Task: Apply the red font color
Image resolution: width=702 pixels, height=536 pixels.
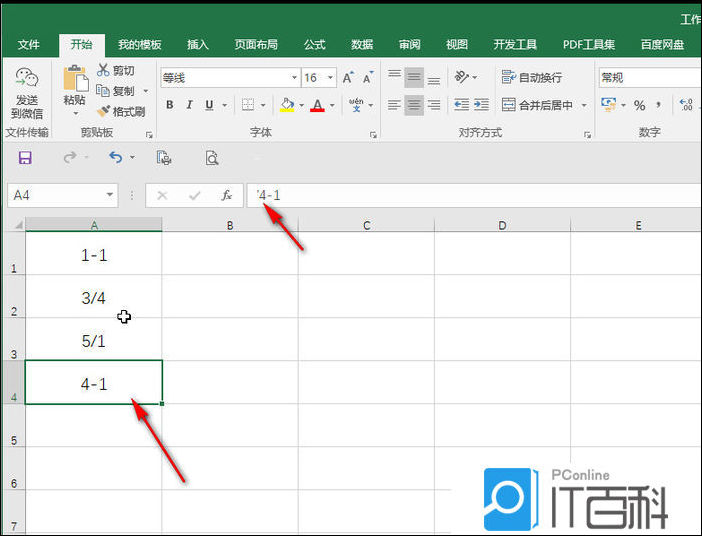Action: point(317,105)
